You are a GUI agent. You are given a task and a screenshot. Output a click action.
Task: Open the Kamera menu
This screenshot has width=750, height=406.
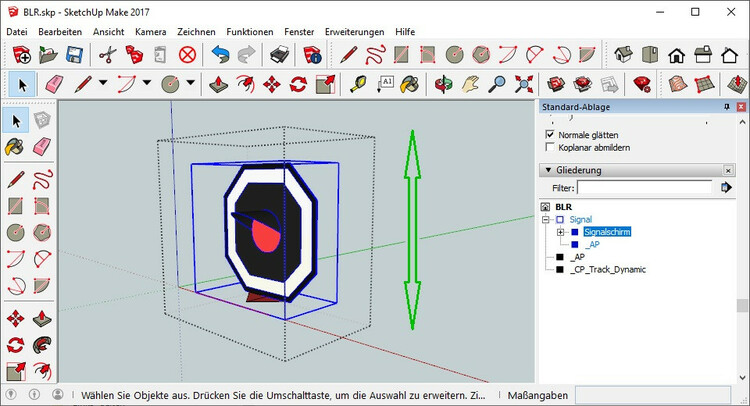coord(150,32)
